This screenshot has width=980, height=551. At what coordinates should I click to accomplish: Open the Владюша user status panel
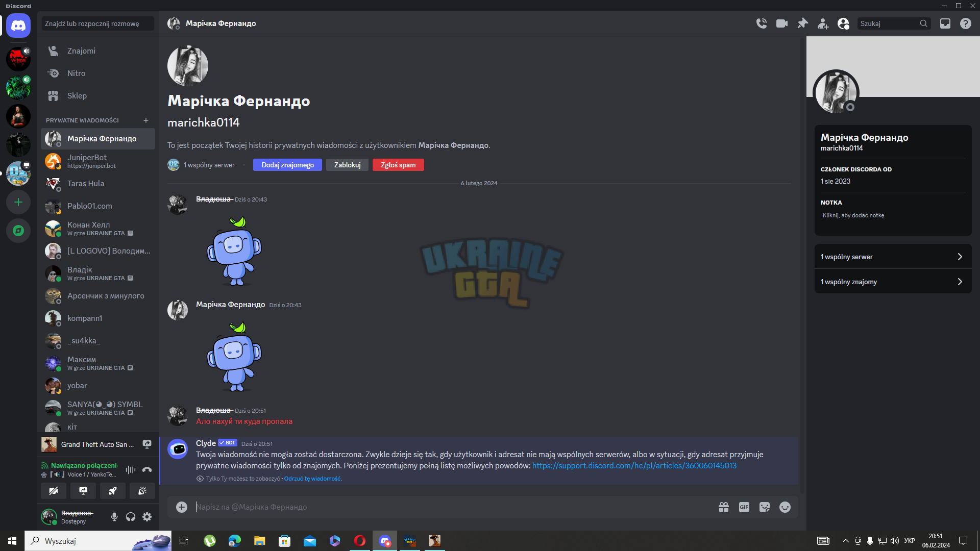pos(72,517)
